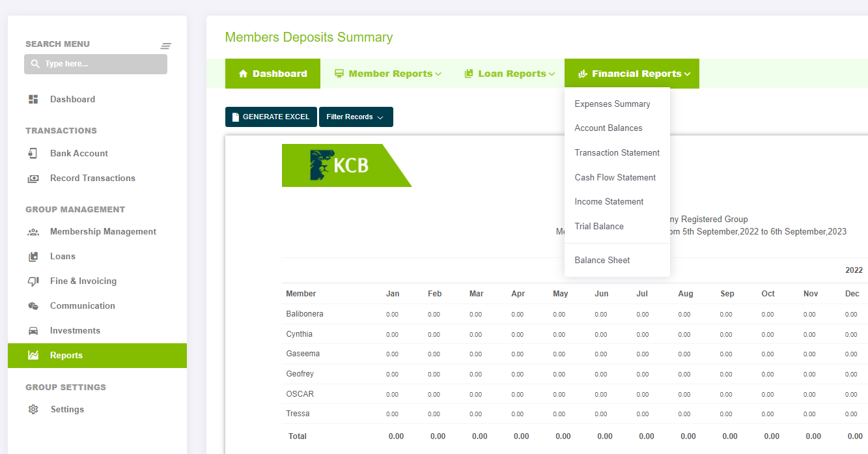Viewport: 868px width, 454px height.
Task: Click the May column header
Action: [x=561, y=294]
